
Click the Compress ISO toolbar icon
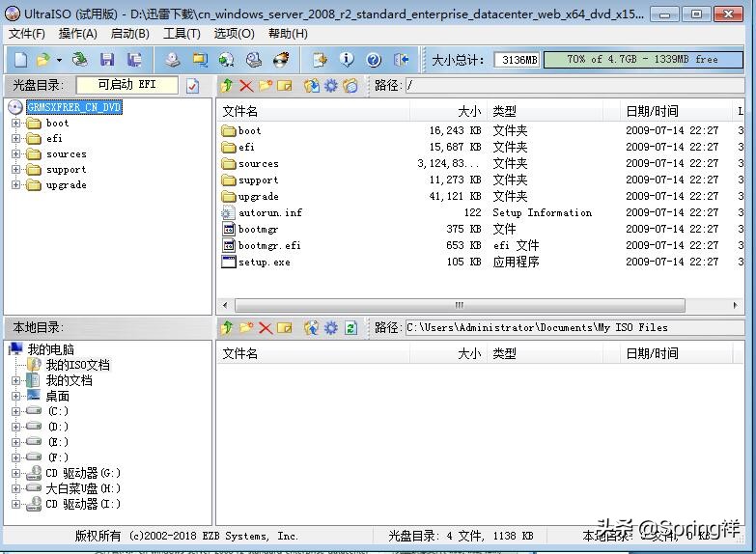200,60
